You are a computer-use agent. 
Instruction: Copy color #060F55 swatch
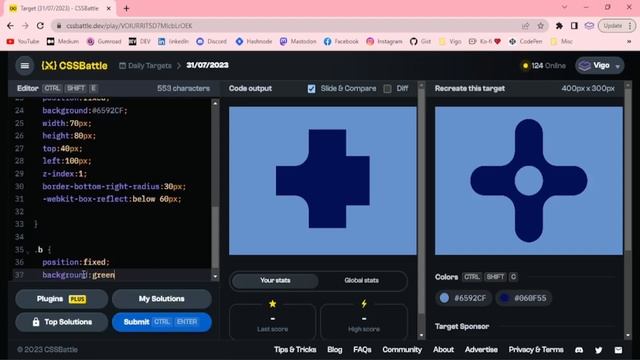523,298
